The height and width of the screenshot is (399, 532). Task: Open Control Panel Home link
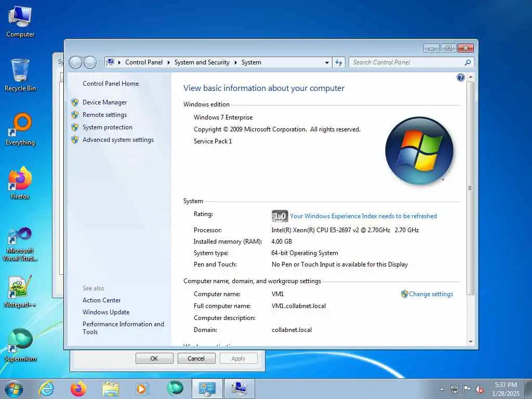pos(111,84)
